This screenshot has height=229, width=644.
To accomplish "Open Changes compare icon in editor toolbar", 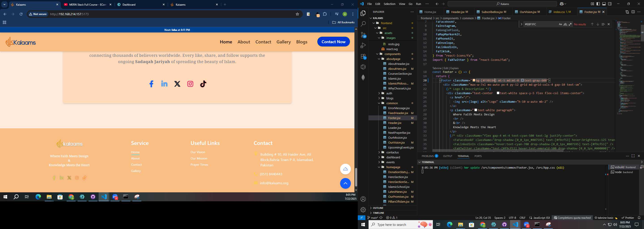I will pyautogui.click(x=627, y=12).
